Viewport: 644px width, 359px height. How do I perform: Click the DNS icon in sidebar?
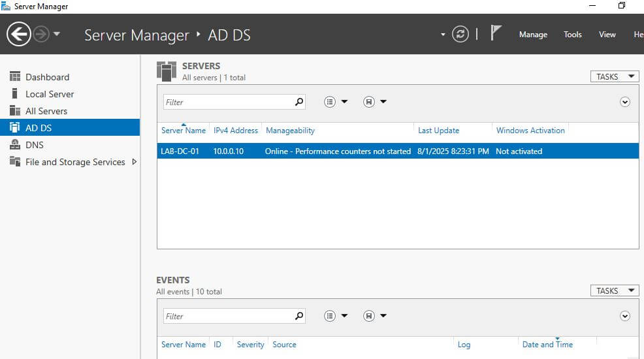(15, 144)
